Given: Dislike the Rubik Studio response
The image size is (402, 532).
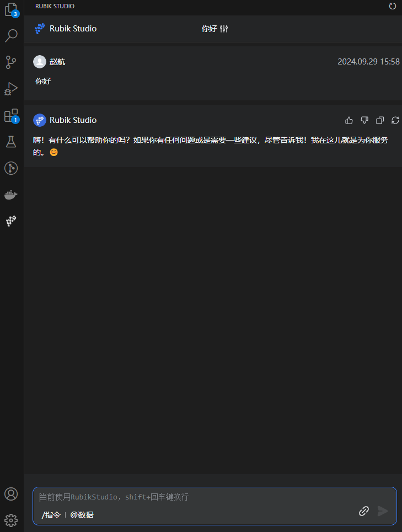Looking at the screenshot, I should pyautogui.click(x=365, y=120).
